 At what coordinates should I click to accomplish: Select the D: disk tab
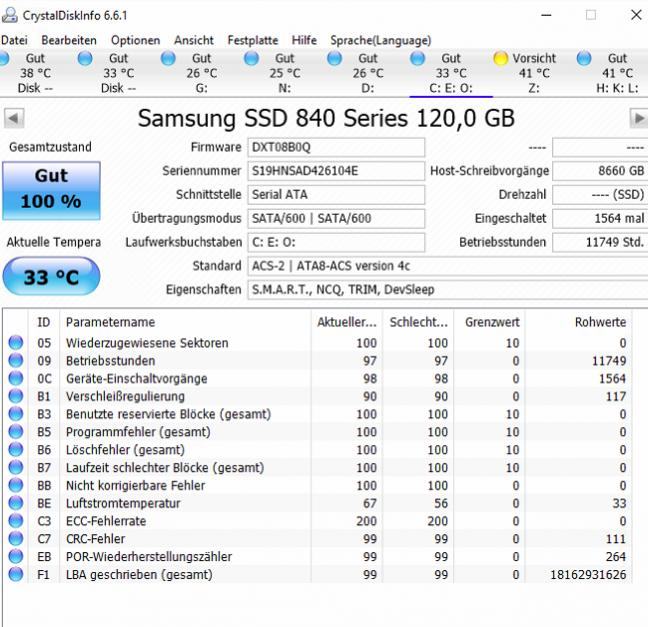(368, 73)
